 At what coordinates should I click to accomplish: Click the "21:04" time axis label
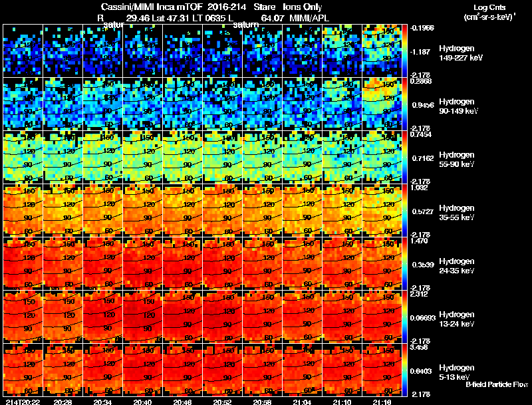point(303,402)
